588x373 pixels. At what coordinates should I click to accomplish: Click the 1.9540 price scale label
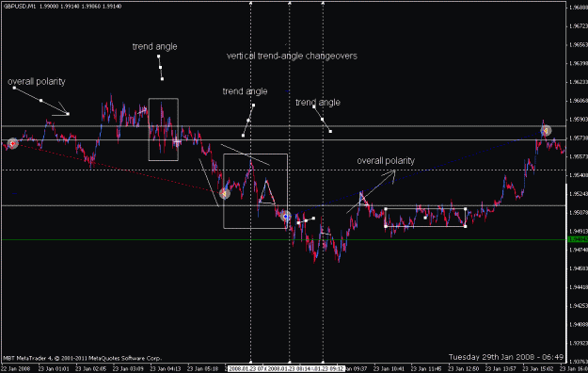579,175
